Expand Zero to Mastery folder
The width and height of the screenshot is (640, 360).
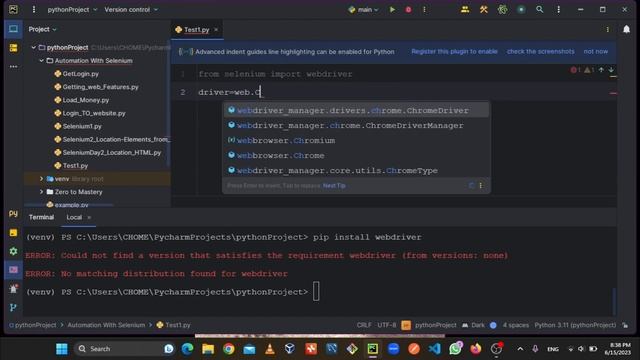point(41,192)
